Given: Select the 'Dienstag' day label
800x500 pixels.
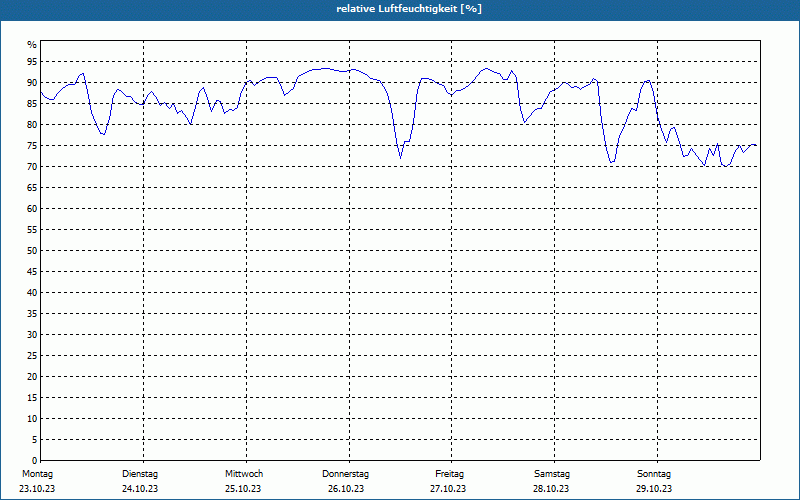Looking at the screenshot, I should (x=140, y=474).
